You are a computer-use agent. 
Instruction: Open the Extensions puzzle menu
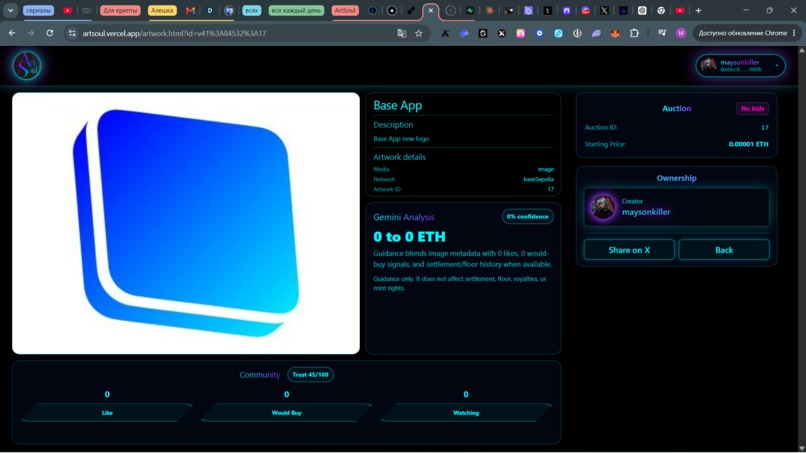click(634, 33)
